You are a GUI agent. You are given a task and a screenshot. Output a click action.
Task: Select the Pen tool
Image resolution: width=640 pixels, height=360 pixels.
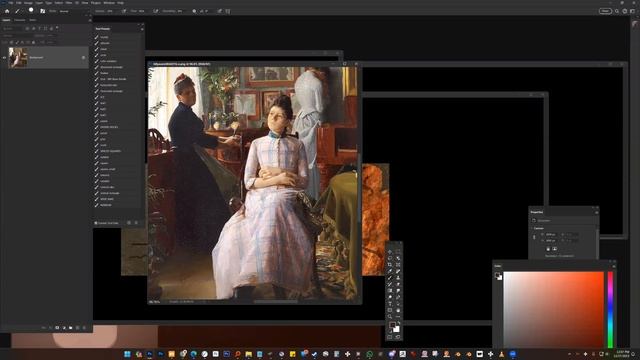pyautogui.click(x=398, y=297)
